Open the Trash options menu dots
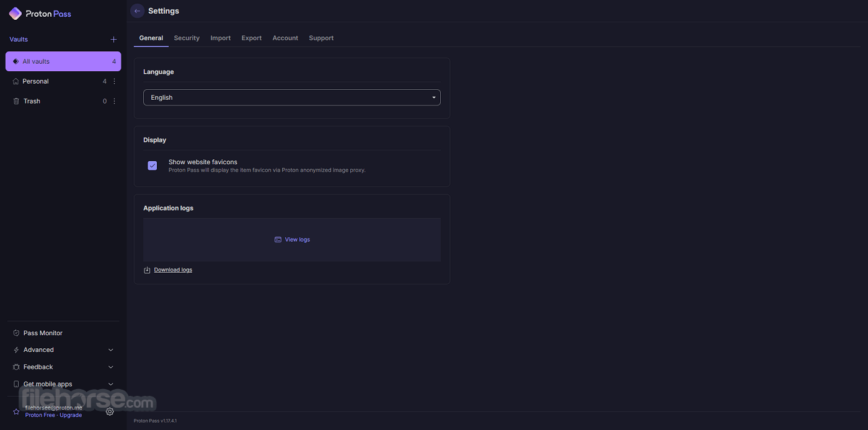Image resolution: width=868 pixels, height=430 pixels. click(x=114, y=101)
